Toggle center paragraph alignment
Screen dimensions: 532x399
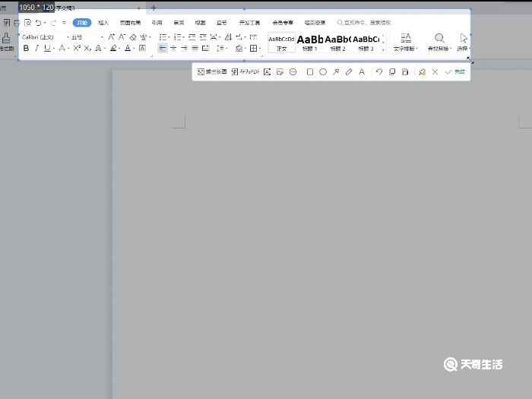(173, 48)
